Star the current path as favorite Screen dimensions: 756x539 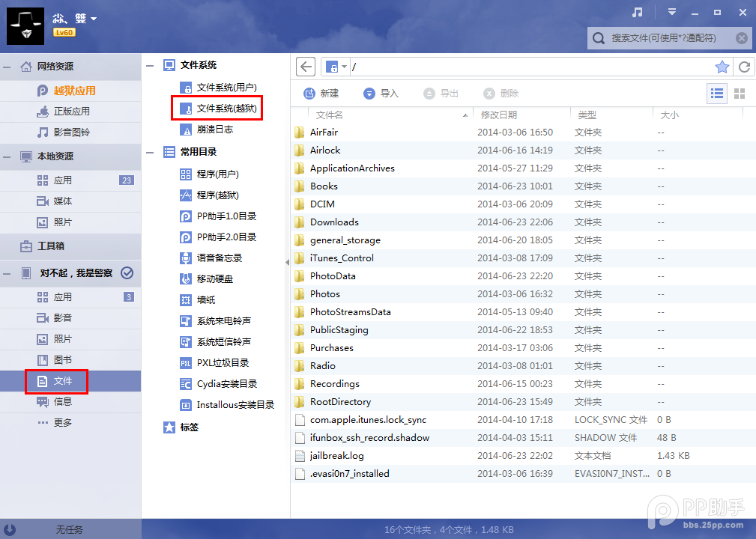point(722,66)
